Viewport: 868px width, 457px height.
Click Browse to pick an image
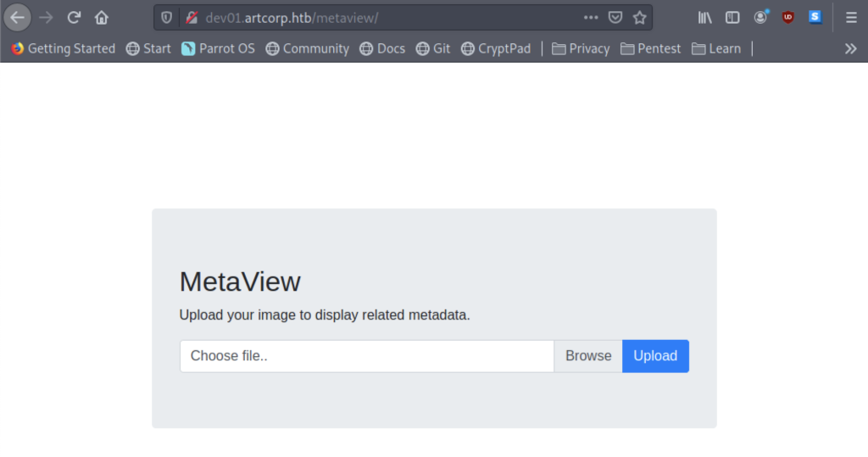(x=588, y=355)
